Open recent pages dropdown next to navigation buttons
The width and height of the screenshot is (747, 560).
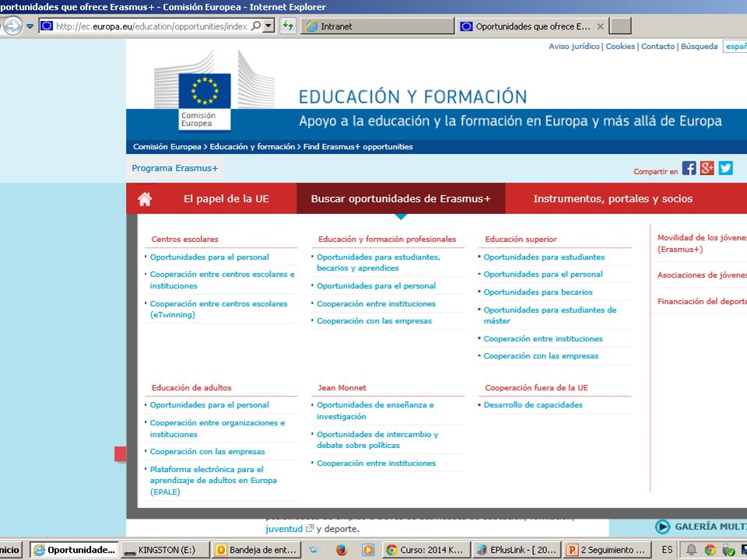30,26
